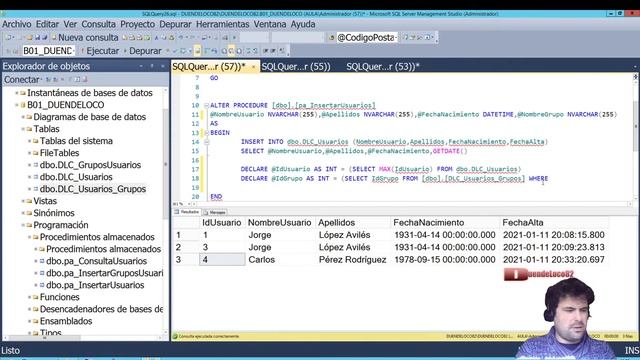Click the Conectar button
This screenshot has height=360, width=640.
click(x=22, y=80)
